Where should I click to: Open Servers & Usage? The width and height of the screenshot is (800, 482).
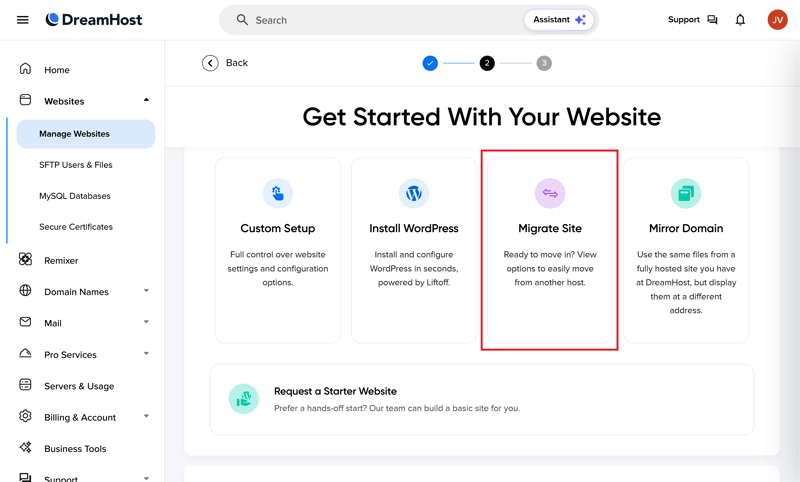[x=79, y=386]
